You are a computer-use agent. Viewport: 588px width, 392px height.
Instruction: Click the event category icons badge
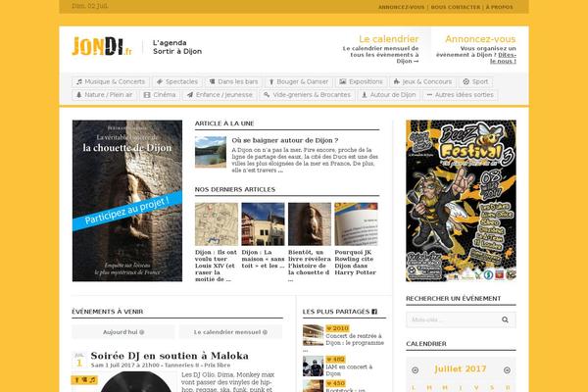click(84, 380)
